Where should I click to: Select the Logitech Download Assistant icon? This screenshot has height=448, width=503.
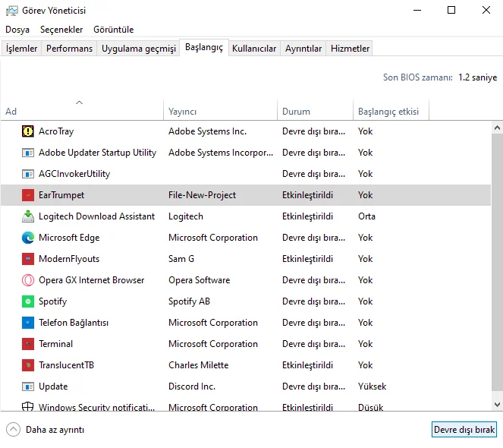(x=28, y=216)
